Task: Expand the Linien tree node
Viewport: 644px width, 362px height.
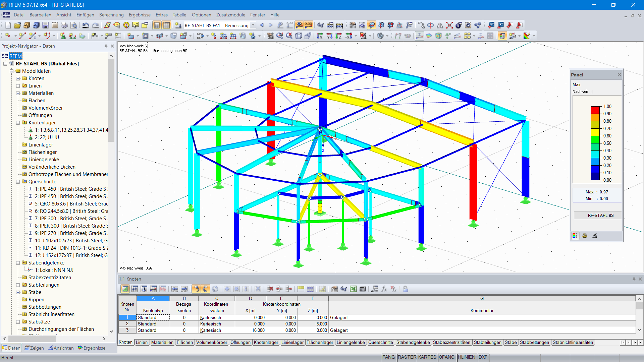Action: click(x=18, y=86)
